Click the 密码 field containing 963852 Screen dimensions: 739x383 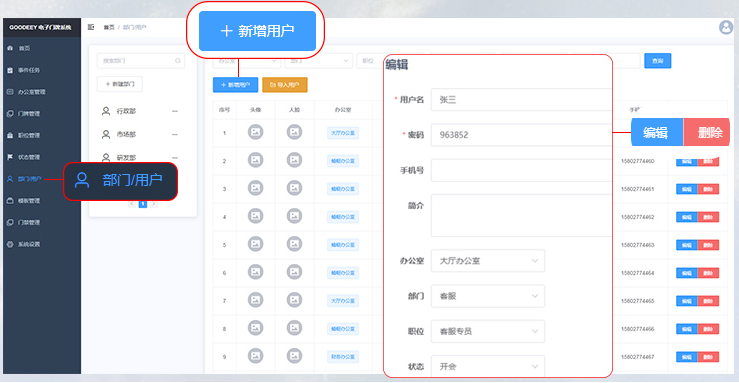point(521,135)
